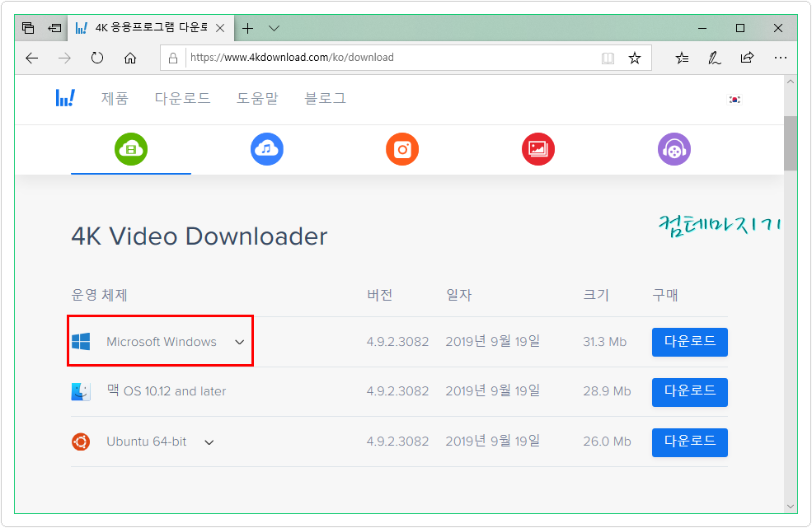Viewport: 812px width, 528px height.
Task: Open the favorites hub icon
Action: 682,58
